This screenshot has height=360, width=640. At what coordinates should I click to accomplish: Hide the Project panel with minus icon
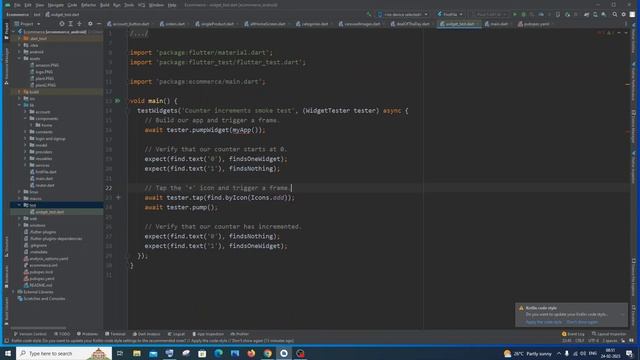pyautogui.click(x=98, y=24)
